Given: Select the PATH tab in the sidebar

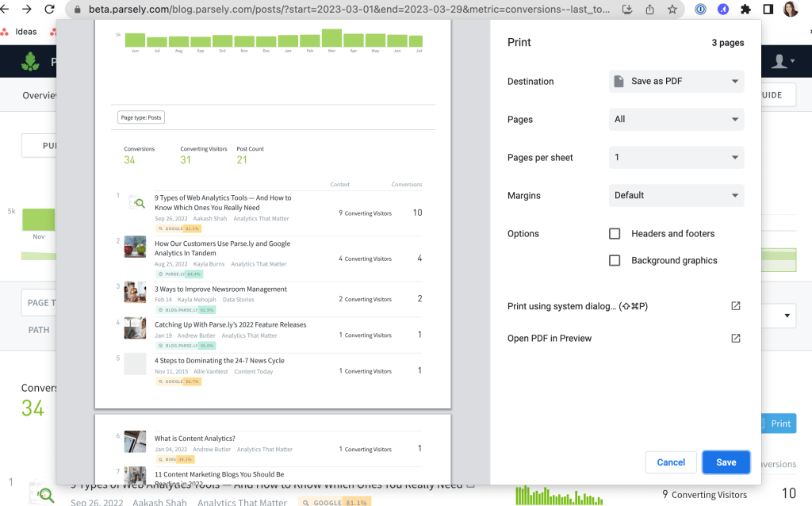Looking at the screenshot, I should 39,329.
